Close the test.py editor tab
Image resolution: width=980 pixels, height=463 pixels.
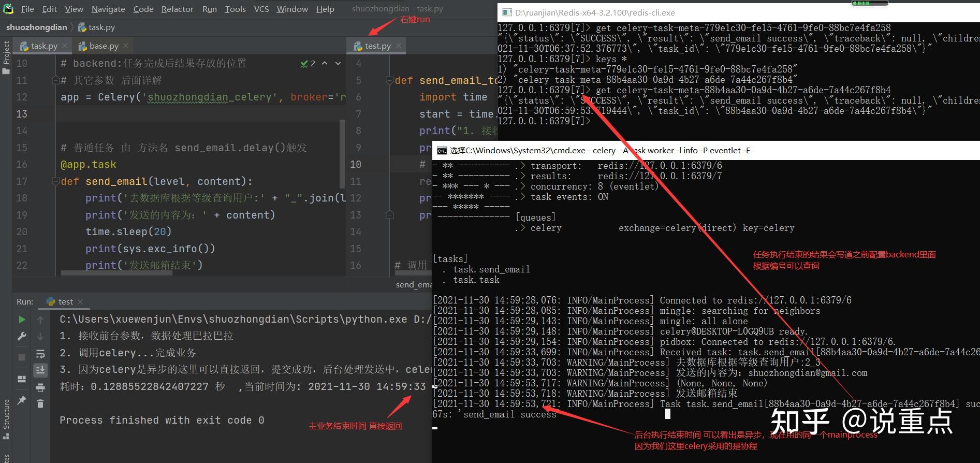click(x=399, y=46)
